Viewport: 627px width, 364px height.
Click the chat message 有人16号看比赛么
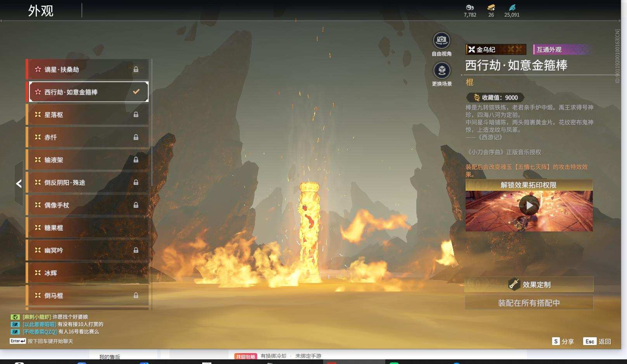pyautogui.click(x=78, y=332)
